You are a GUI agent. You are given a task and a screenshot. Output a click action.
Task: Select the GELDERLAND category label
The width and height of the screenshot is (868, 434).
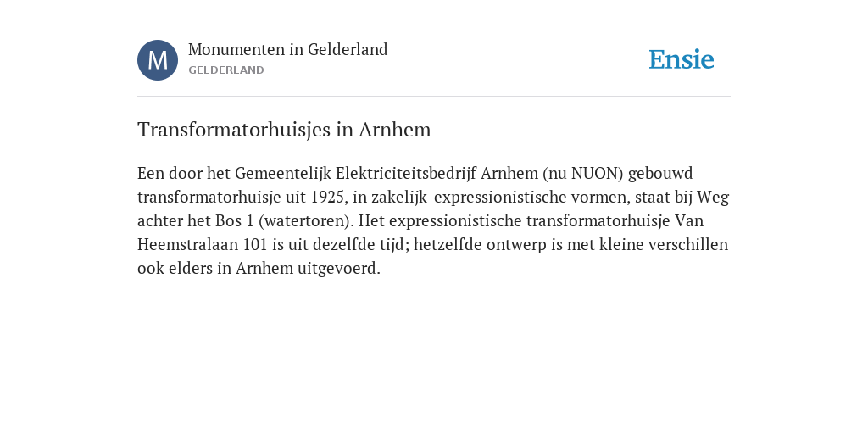click(x=225, y=70)
